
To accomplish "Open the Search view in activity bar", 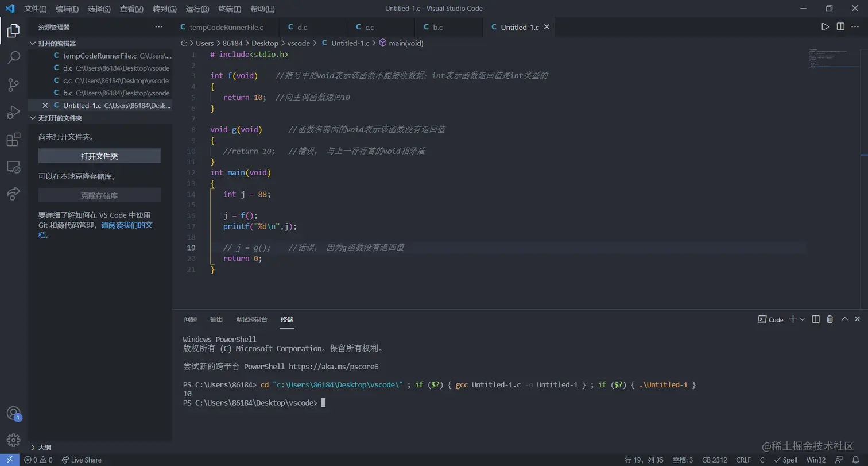I will (x=13, y=57).
